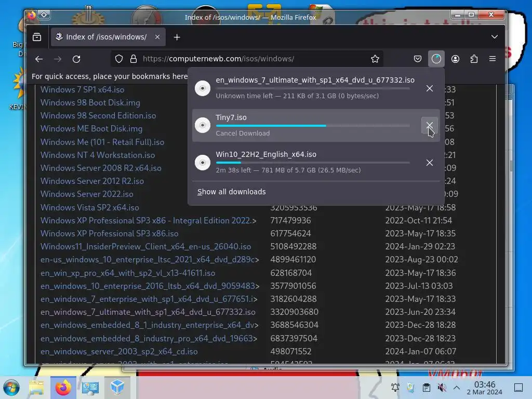Open en_windows_7_enterprise_with_sp1 link

pos(149,299)
